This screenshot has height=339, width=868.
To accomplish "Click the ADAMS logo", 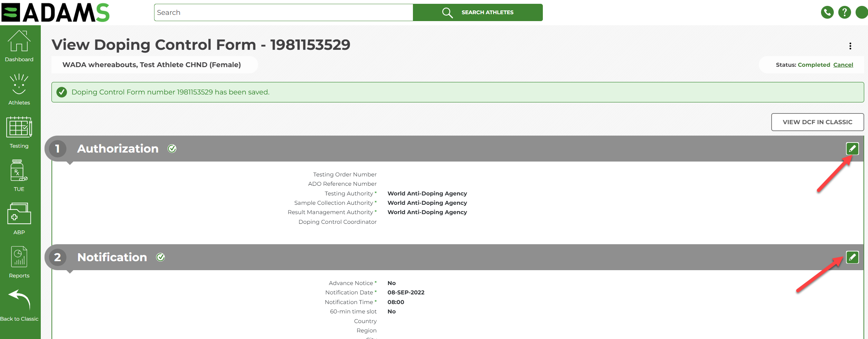I will 55,12.
